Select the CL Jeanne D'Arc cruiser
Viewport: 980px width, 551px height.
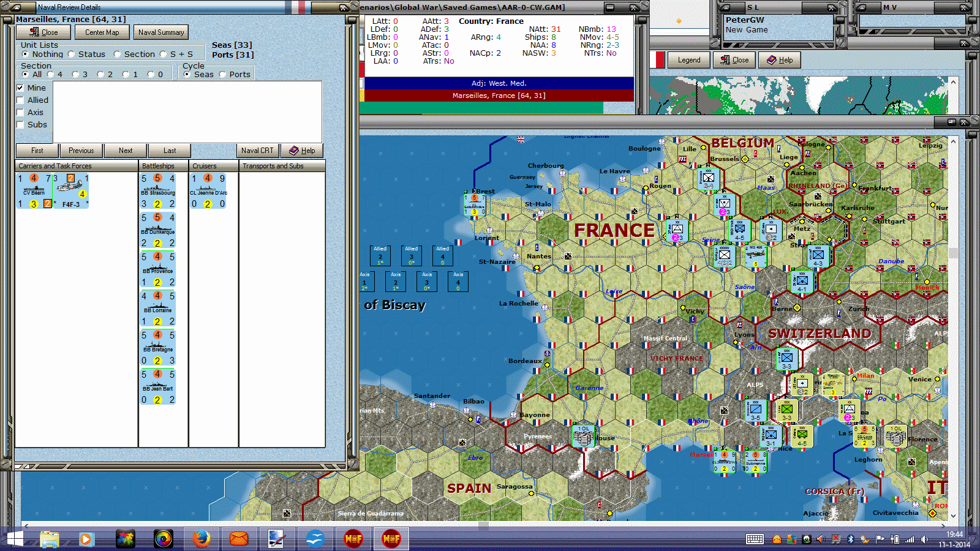tap(208, 191)
